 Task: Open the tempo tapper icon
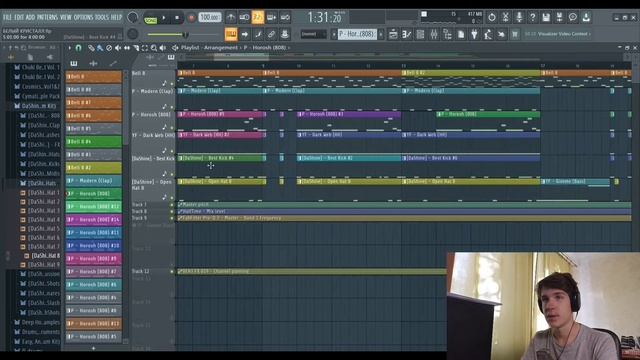tap(488, 34)
